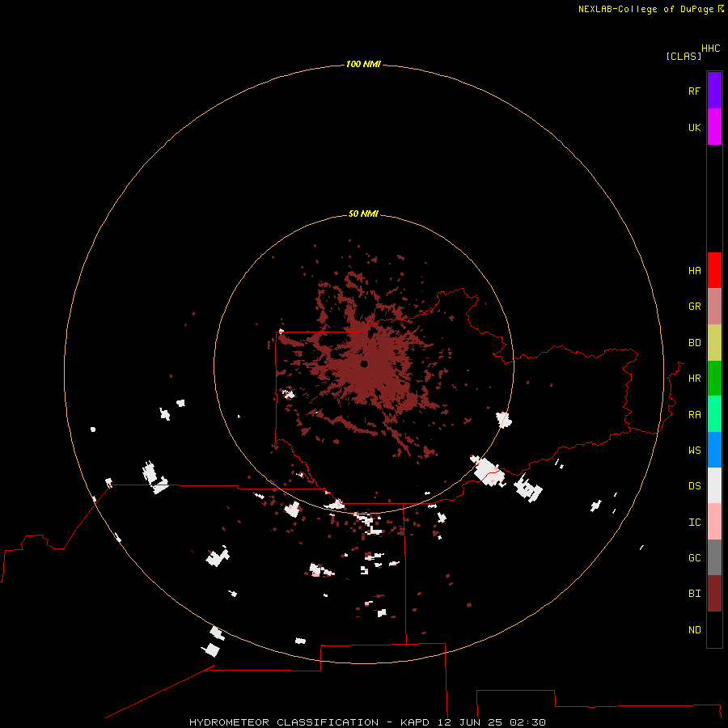Viewport: 728px width, 728px height.
Task: Click the 50 NMI range ring label
Action: 363,214
